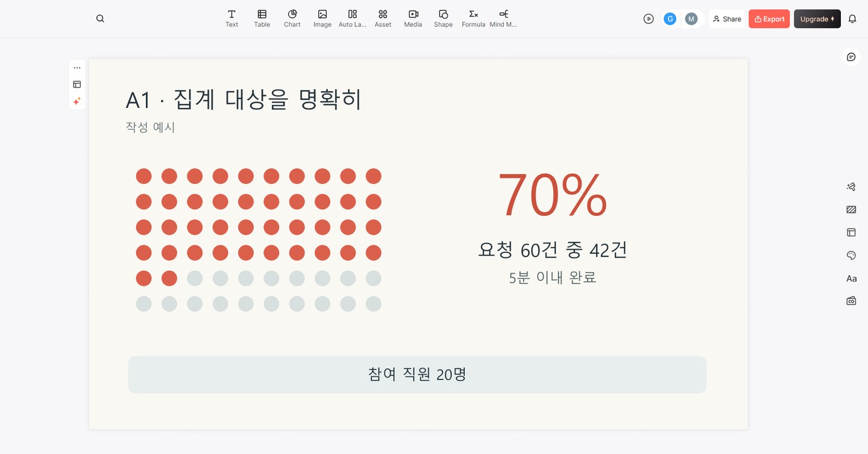This screenshot has height=454, width=868.
Task: Click the gray M collaborator avatar
Action: point(691,19)
